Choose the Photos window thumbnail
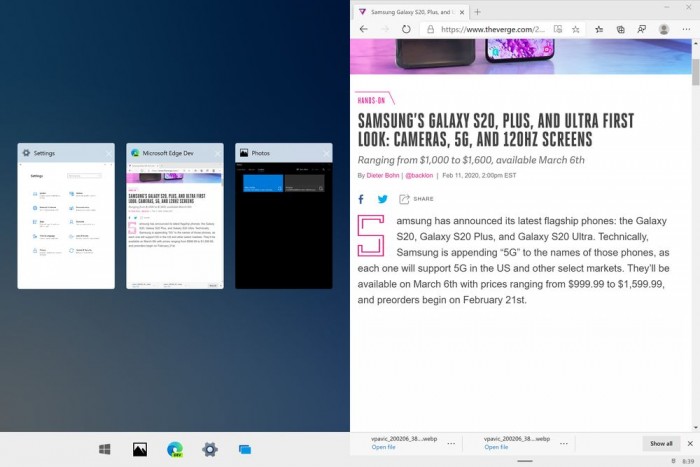The height and width of the screenshot is (467, 700). click(x=283, y=226)
